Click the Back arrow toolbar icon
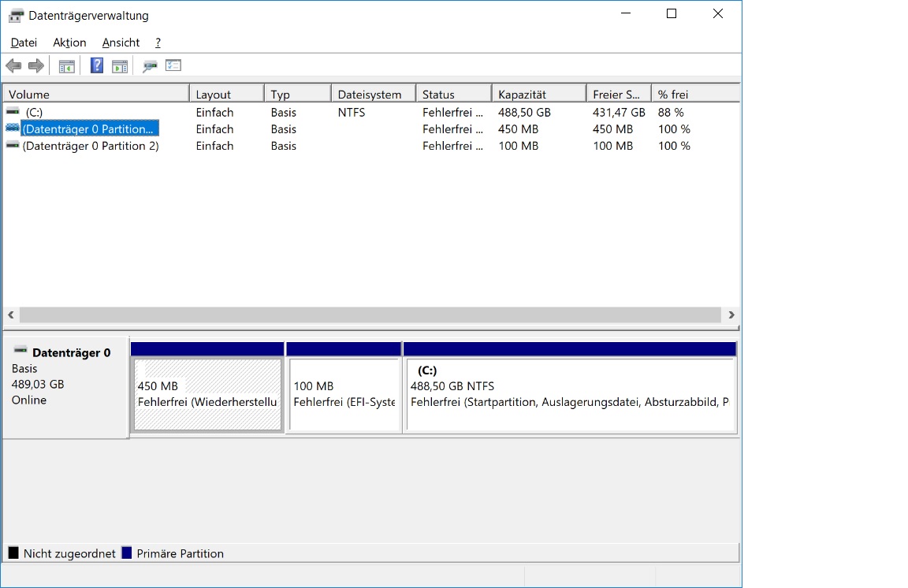The width and height of the screenshot is (908, 588). (13, 66)
